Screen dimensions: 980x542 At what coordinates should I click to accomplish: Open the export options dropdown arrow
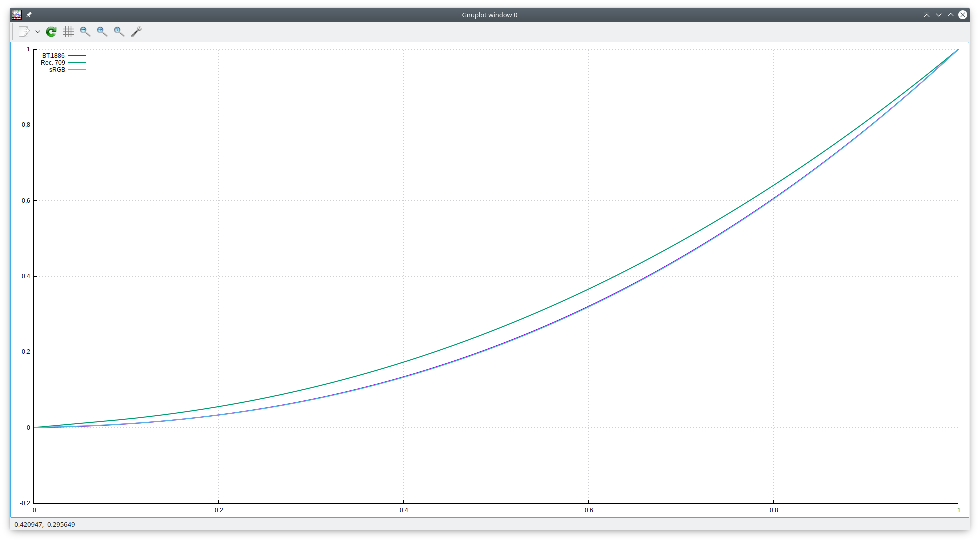(37, 32)
